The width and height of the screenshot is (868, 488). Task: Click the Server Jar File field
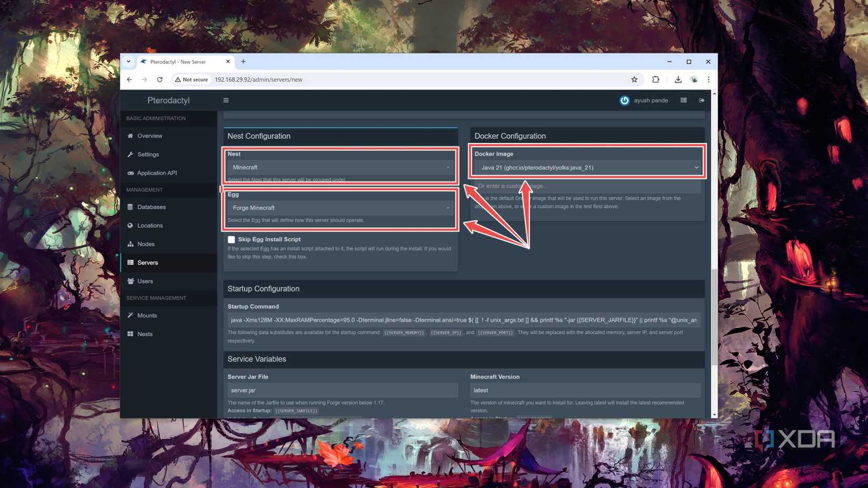[342, 390]
